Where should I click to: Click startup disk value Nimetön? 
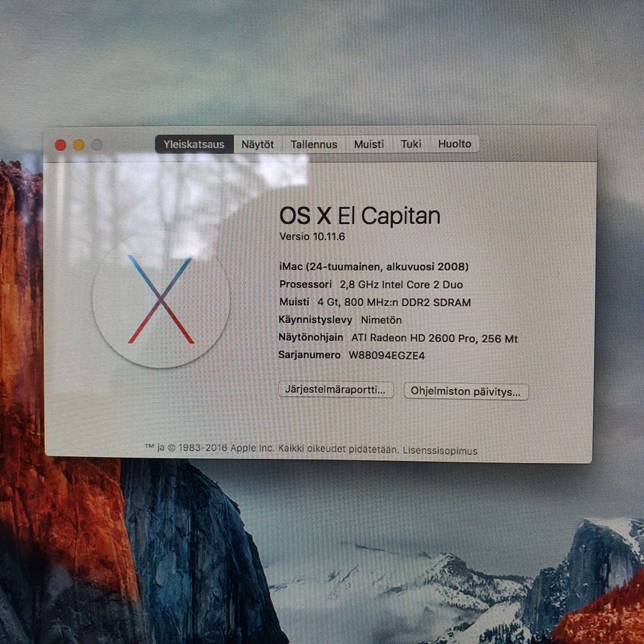tap(381, 320)
